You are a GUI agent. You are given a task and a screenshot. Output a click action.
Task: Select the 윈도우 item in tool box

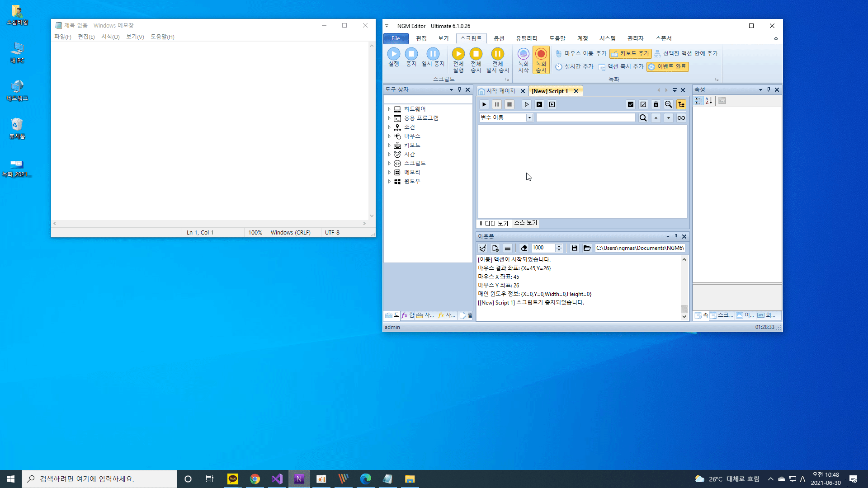(x=412, y=181)
